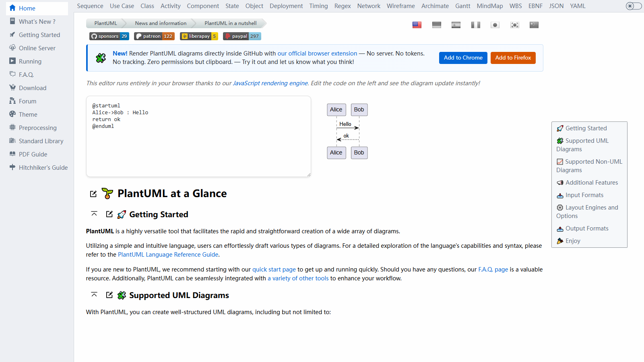
Task: Go to Home in the sidebar
Action: 37,8
